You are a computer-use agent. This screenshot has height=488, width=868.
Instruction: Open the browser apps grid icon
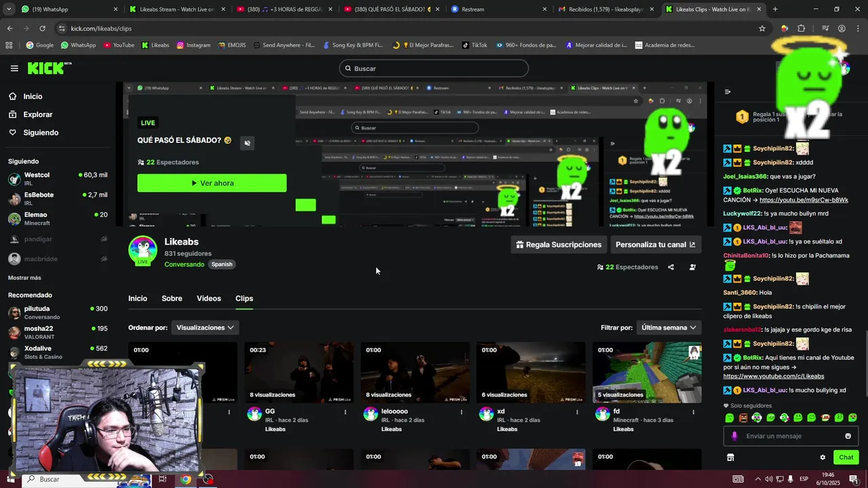(x=9, y=45)
